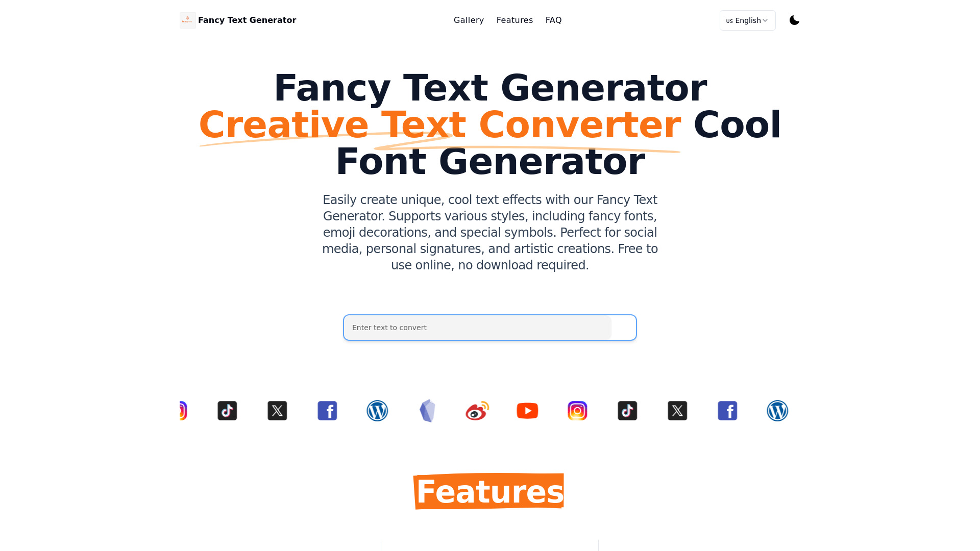
Task: Click the Facebook icon in social row
Action: pos(328,410)
